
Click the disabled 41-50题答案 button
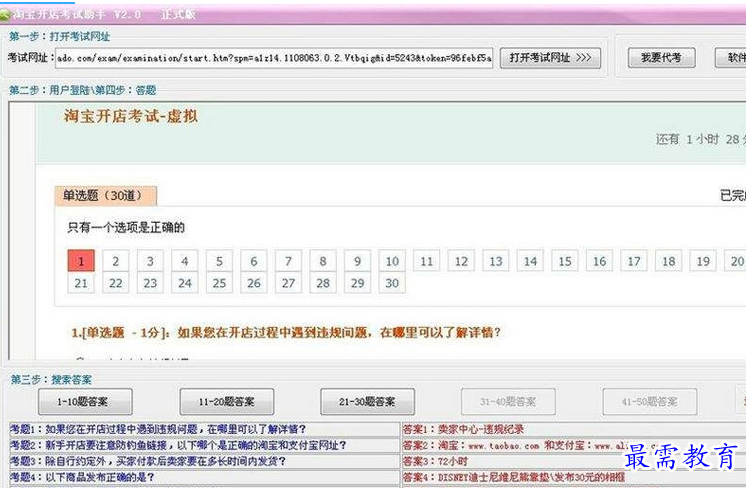point(650,402)
